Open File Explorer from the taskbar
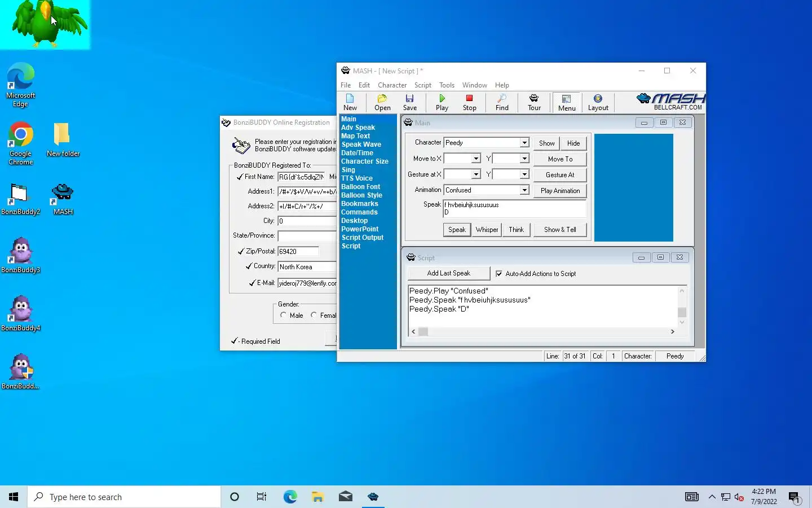The height and width of the screenshot is (508, 812). click(317, 497)
